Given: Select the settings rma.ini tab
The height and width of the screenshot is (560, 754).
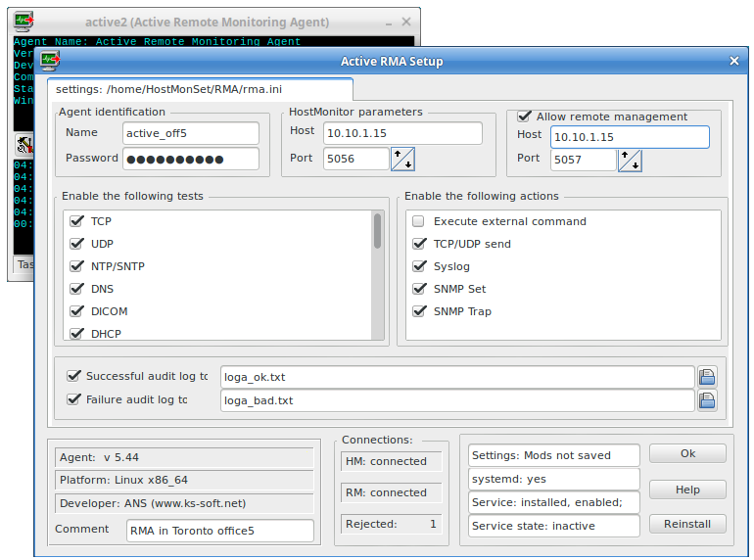Looking at the screenshot, I should 200,89.
